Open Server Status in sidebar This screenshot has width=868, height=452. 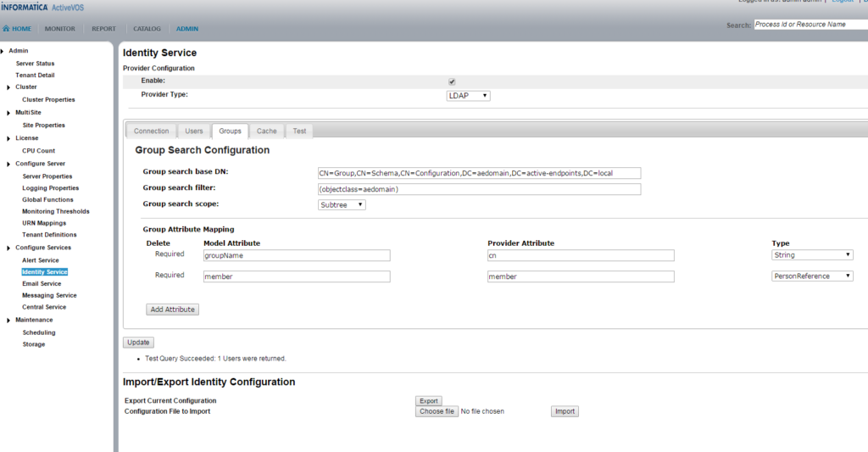pos(35,64)
